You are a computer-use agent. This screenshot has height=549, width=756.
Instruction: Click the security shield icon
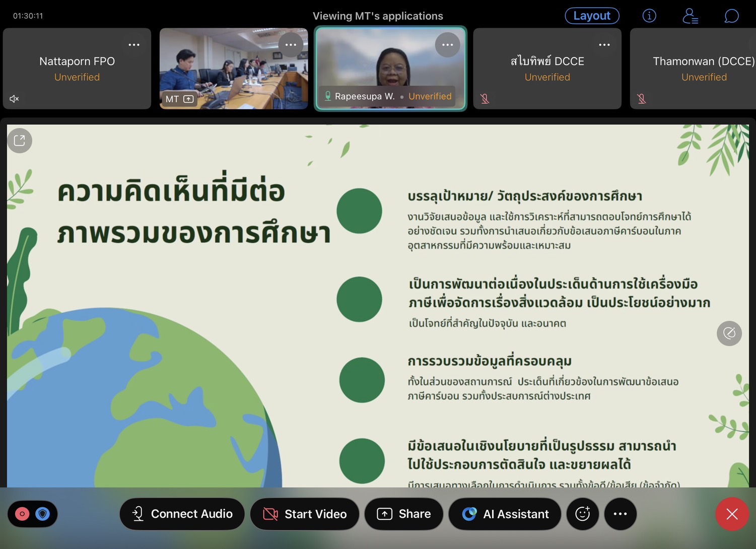coord(43,514)
